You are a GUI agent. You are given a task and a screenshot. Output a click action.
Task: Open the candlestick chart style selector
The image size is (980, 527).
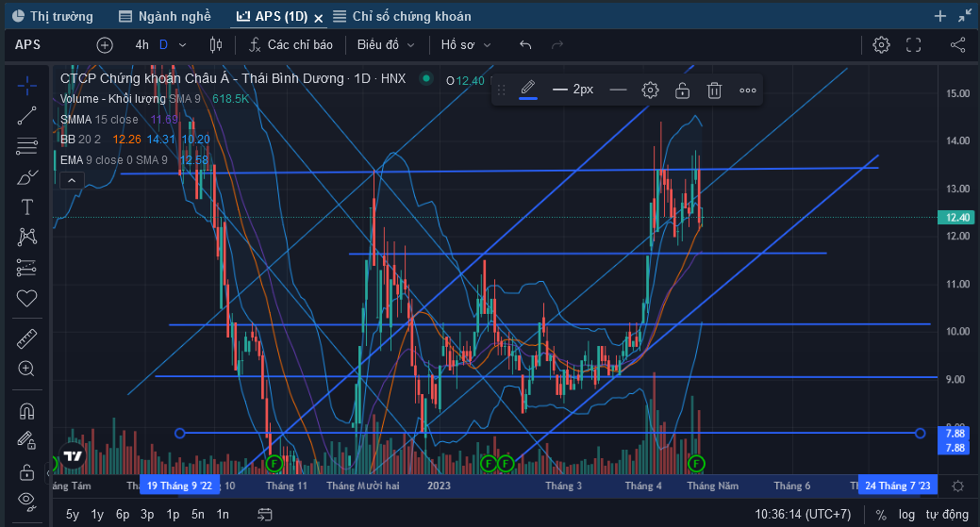(x=216, y=45)
